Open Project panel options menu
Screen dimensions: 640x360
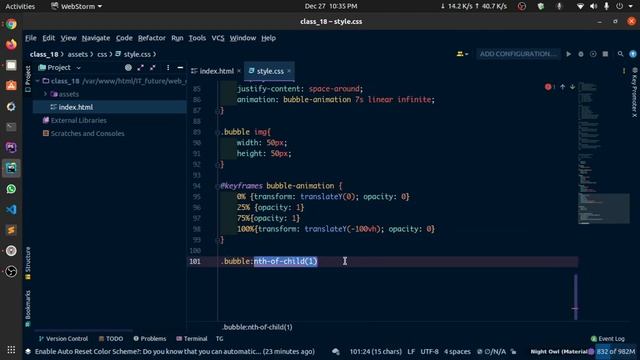[x=168, y=67]
